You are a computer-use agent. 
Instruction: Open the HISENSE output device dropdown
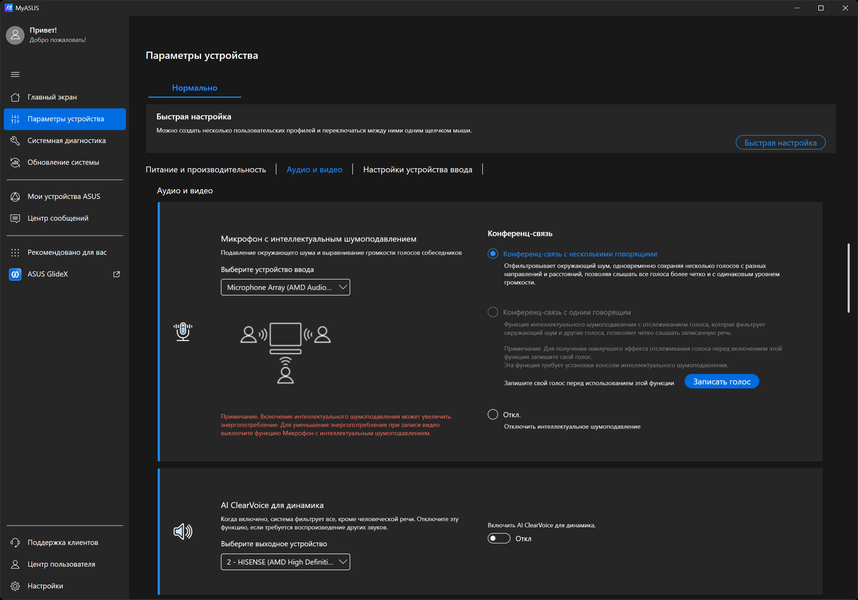[x=286, y=562]
